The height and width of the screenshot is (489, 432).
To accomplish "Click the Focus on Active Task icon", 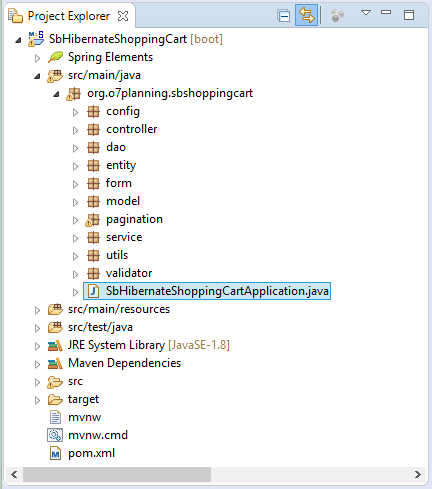I will coord(337,16).
